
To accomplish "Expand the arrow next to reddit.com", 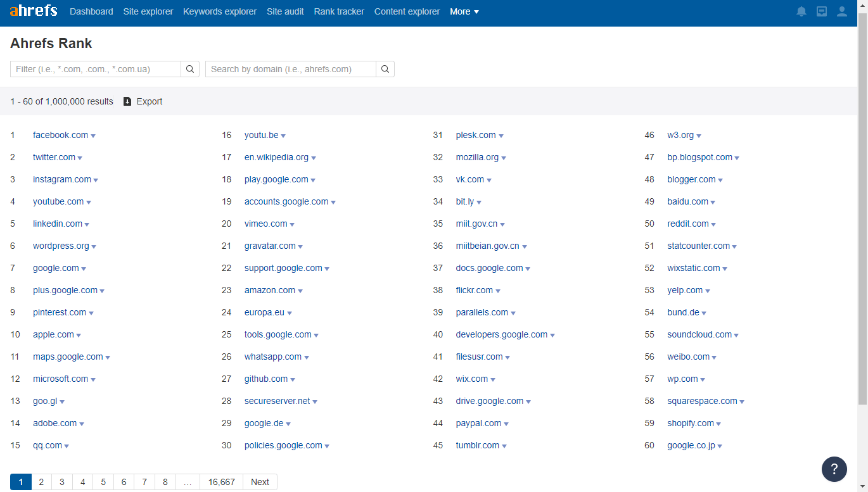I will point(713,225).
